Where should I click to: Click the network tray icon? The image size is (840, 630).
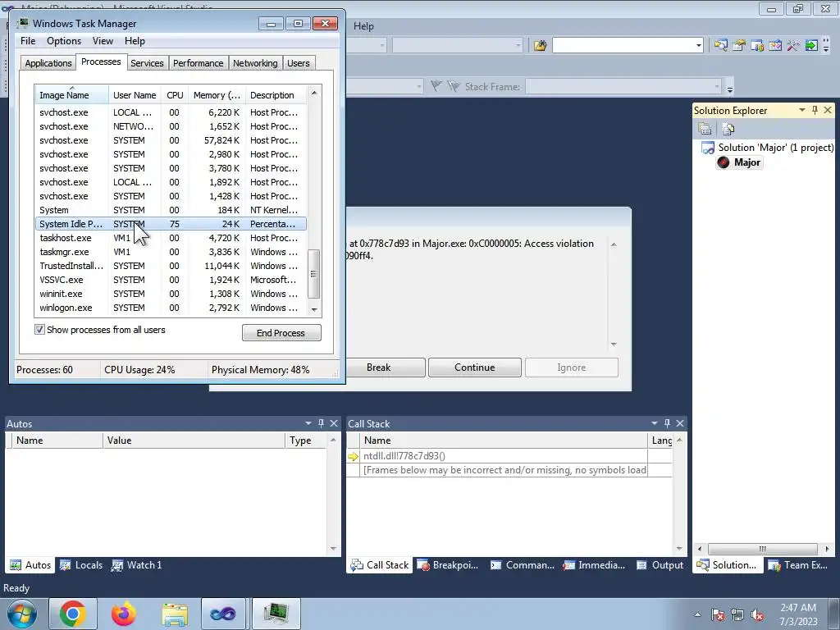tap(737, 615)
